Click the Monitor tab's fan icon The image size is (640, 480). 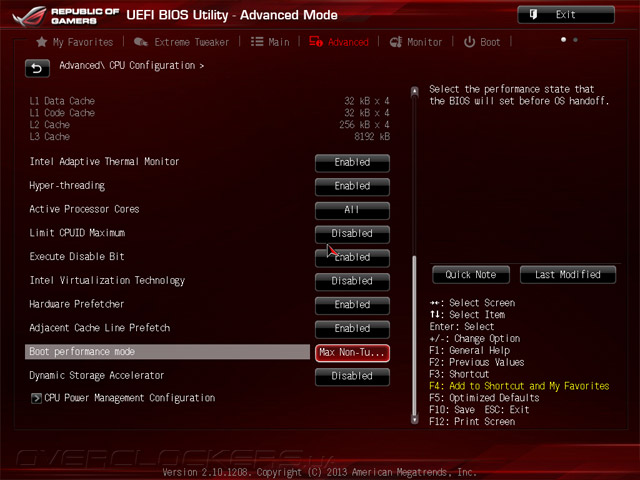coord(396,42)
